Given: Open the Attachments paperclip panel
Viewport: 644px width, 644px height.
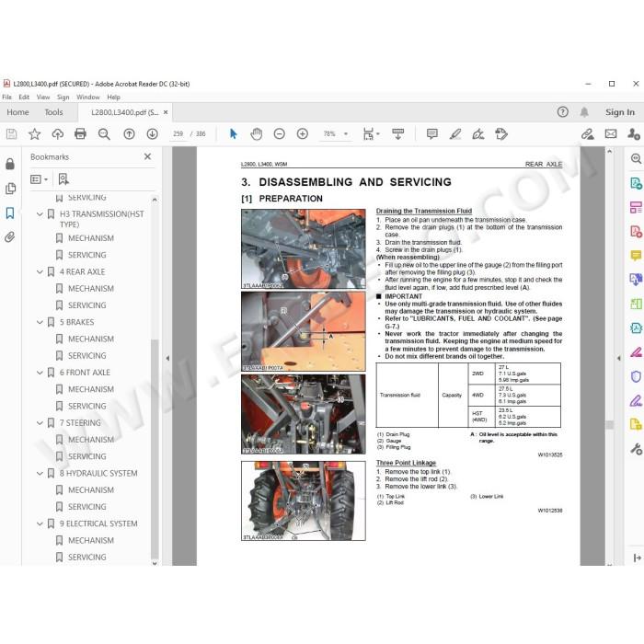Looking at the screenshot, I should (10, 237).
